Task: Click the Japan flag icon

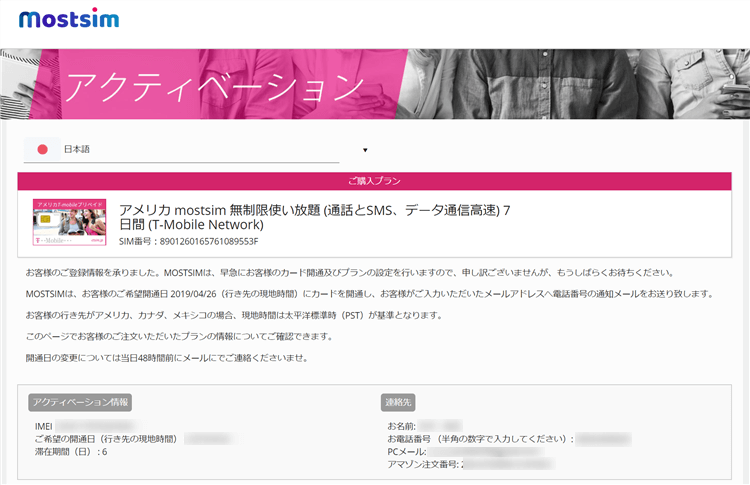Action: tap(42, 150)
